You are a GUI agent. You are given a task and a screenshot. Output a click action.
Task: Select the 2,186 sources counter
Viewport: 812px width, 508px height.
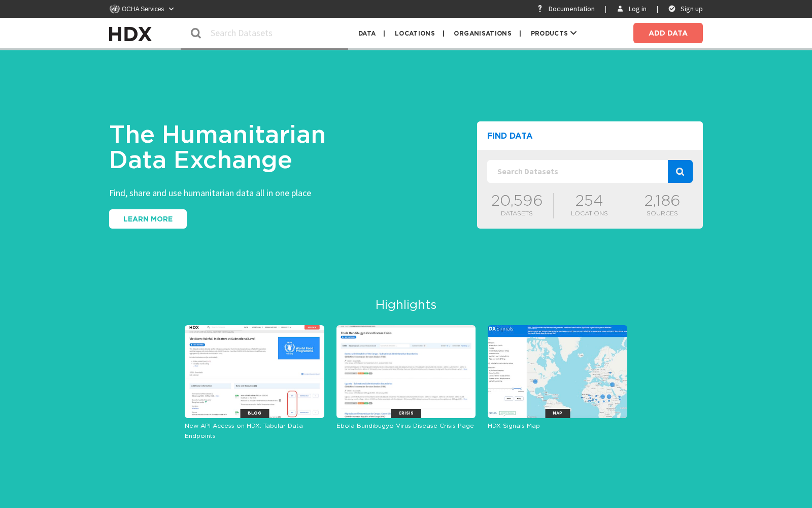[x=662, y=205]
